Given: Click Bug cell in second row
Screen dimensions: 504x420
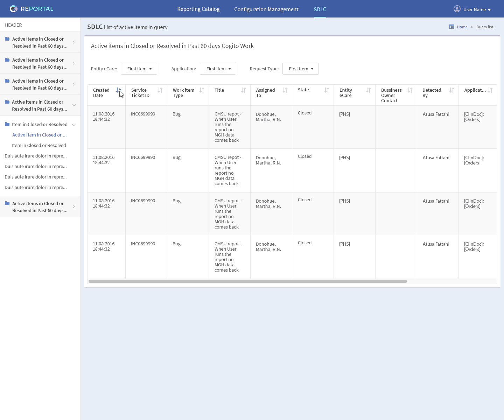Looking at the screenshot, I should pos(176,157).
